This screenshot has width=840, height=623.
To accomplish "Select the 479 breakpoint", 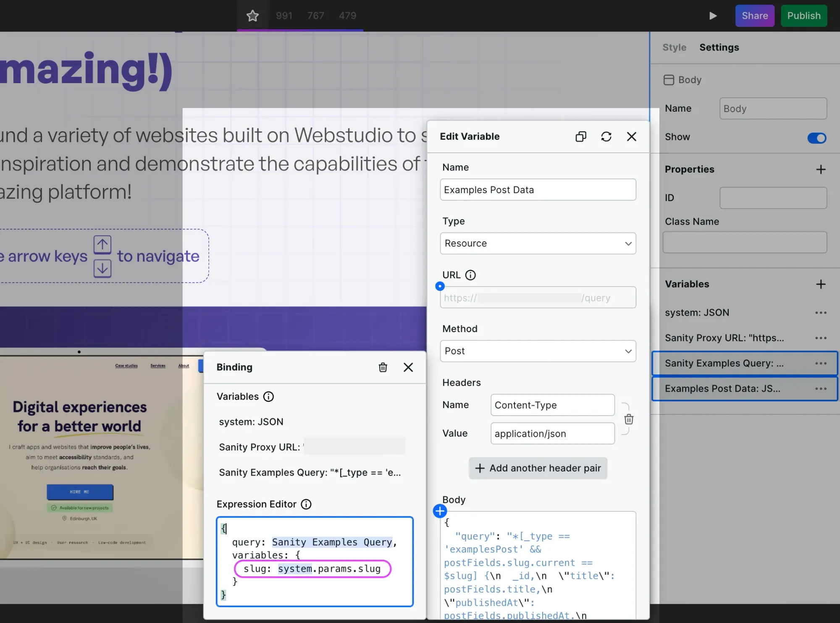I will coord(347,16).
